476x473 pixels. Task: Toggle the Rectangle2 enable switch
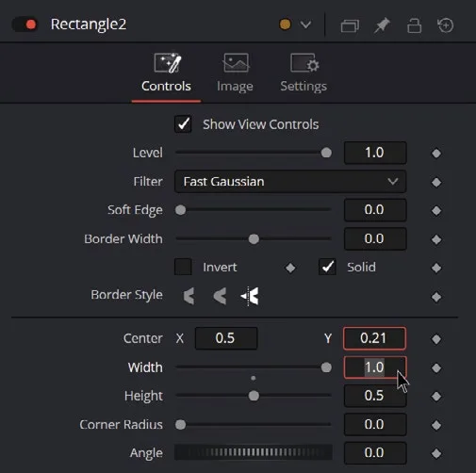(x=25, y=24)
